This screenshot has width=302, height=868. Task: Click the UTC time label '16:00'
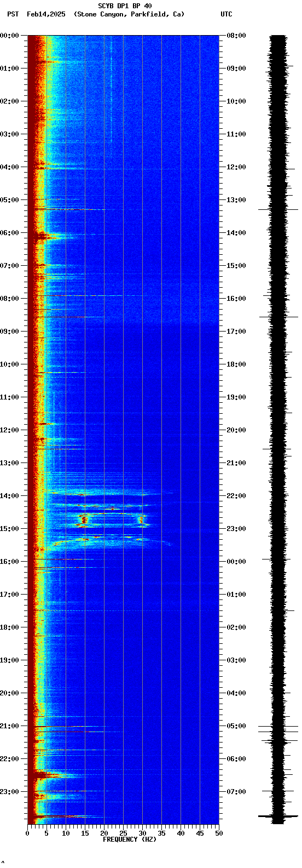(236, 299)
